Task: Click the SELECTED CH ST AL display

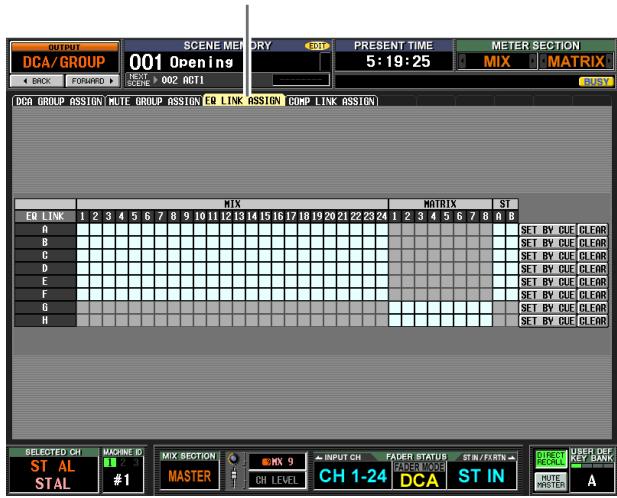Action: pos(53,474)
